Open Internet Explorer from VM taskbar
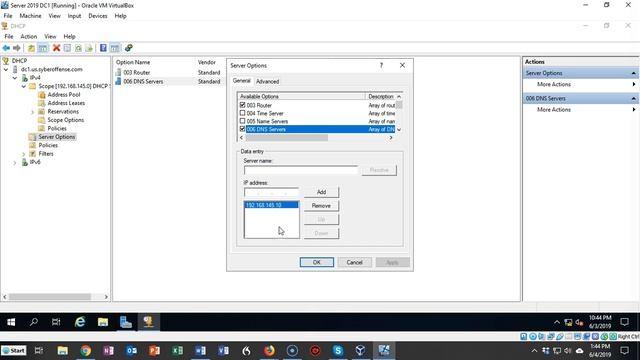 click(80, 322)
